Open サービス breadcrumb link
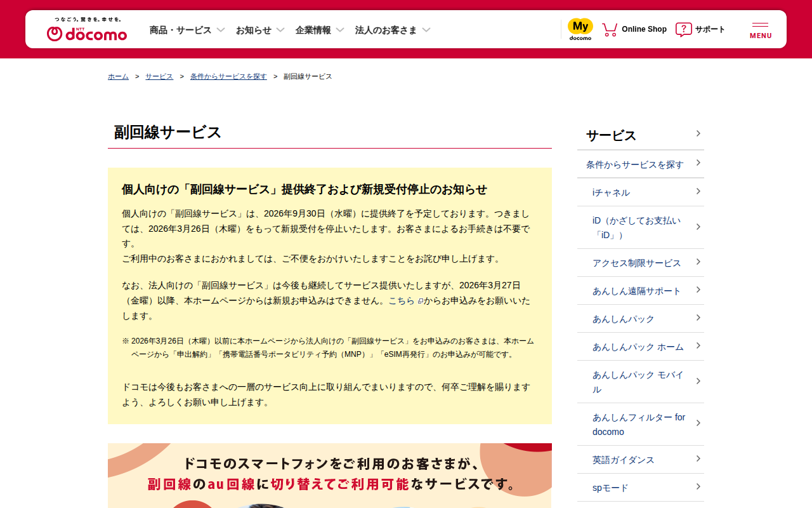The height and width of the screenshot is (508, 812). 159,76
